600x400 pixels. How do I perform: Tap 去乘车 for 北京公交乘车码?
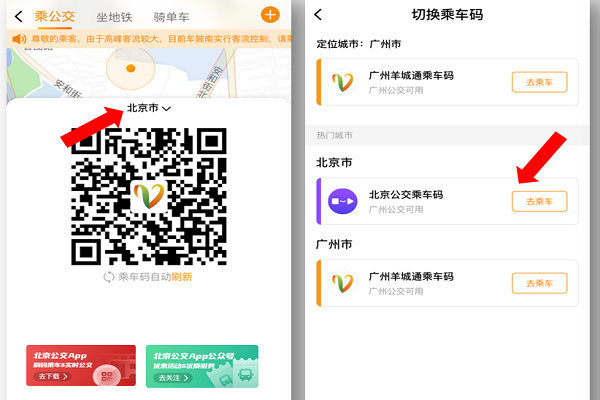pyautogui.click(x=539, y=201)
